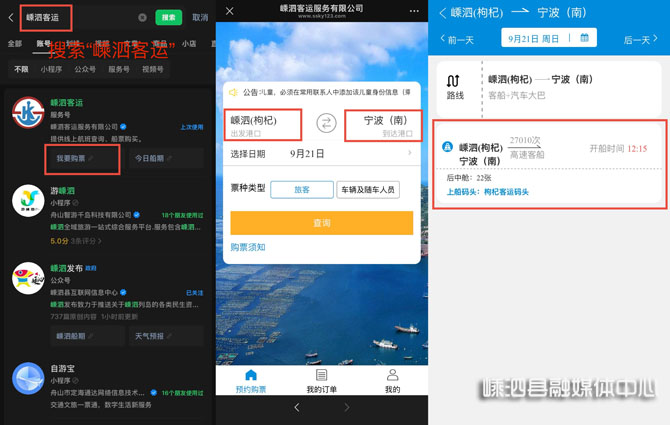Screen dimensions: 670x425
Task: Tap the departure time 12:15
Action: click(x=637, y=149)
